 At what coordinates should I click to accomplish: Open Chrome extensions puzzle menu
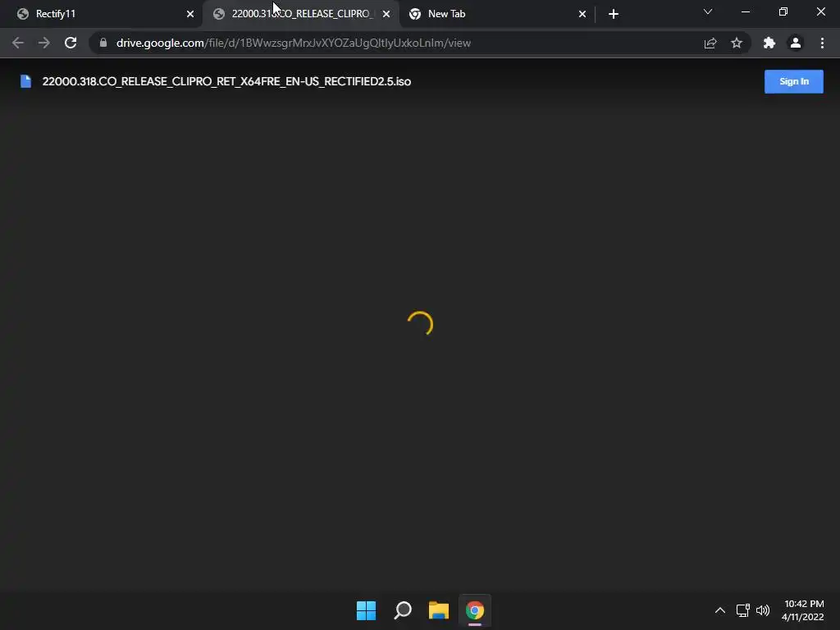(x=769, y=43)
